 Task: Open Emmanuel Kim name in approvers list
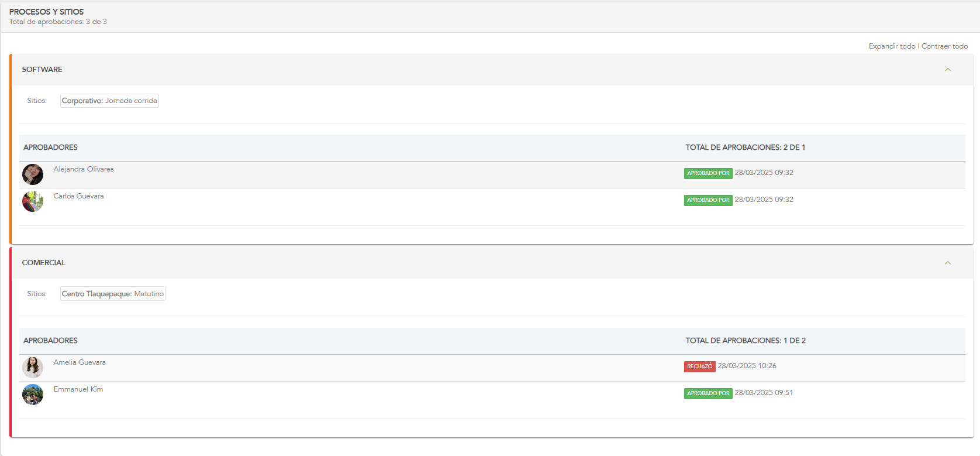click(x=78, y=389)
